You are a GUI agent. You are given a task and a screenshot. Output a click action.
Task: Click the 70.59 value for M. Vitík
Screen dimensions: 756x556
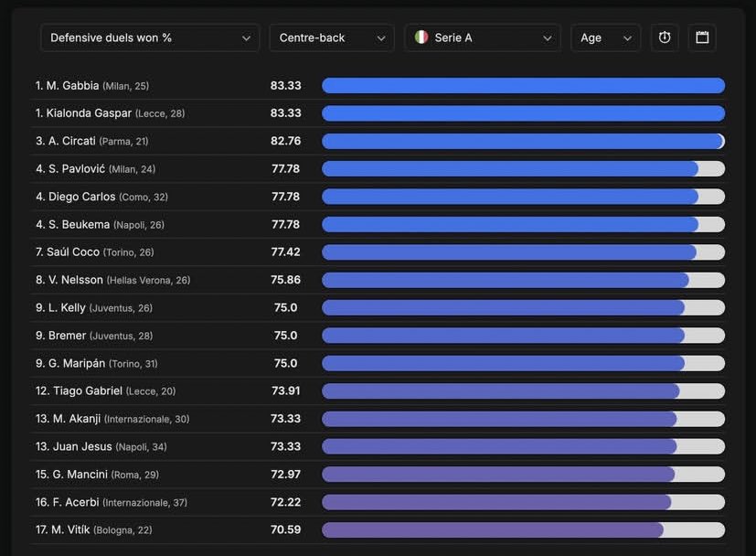285,529
